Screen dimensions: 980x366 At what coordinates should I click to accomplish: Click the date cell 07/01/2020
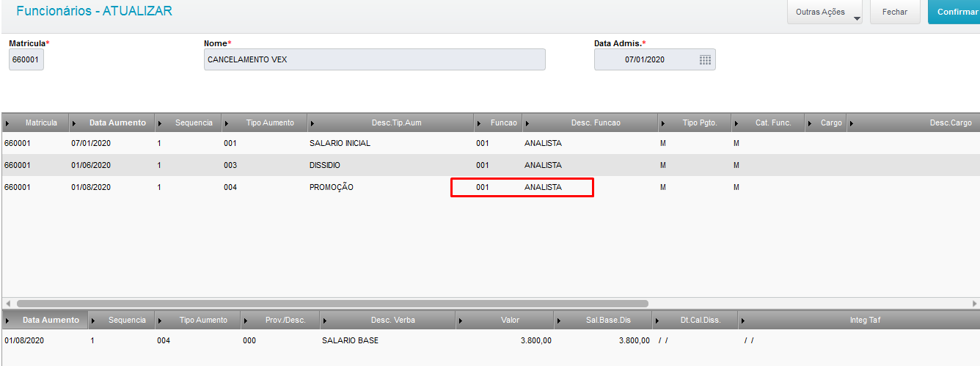[x=91, y=143]
